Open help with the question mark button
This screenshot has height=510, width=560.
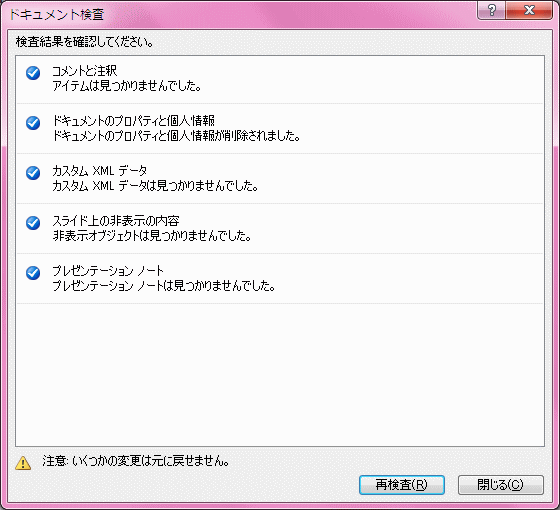491,10
